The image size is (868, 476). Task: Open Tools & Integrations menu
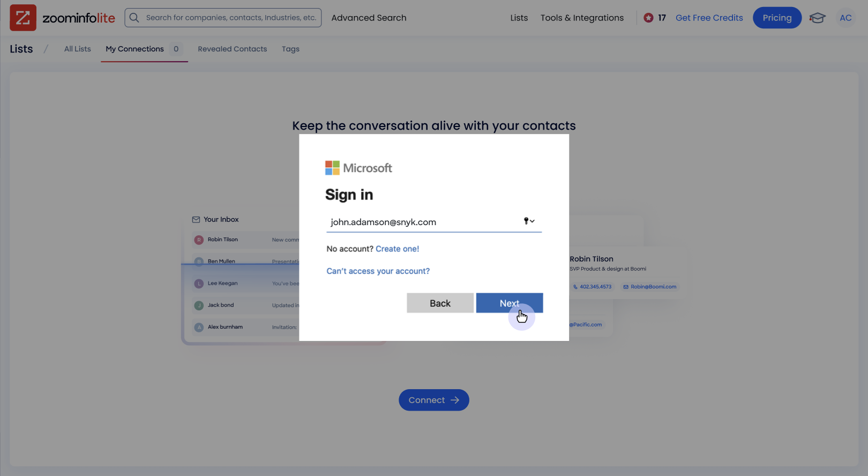click(582, 18)
